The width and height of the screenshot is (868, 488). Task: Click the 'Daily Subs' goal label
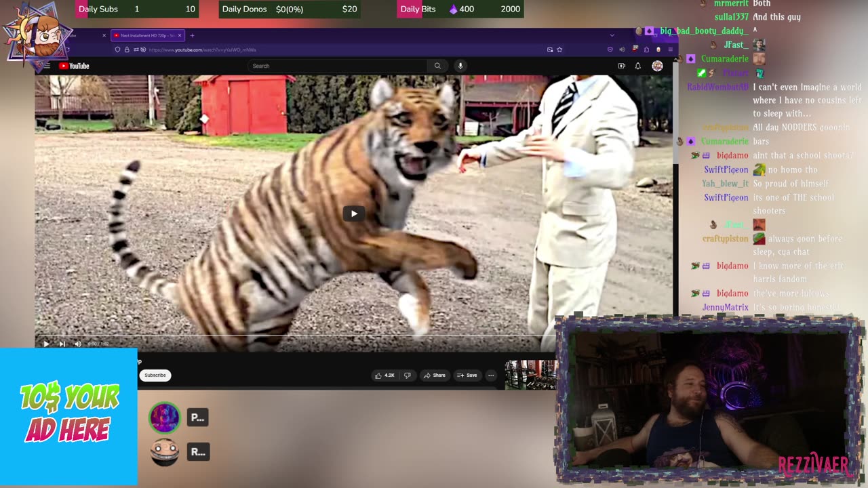pyautogui.click(x=98, y=9)
